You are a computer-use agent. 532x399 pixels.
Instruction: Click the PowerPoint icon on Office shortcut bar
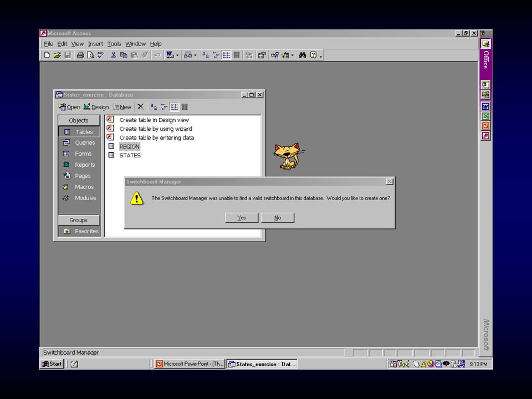click(485, 126)
